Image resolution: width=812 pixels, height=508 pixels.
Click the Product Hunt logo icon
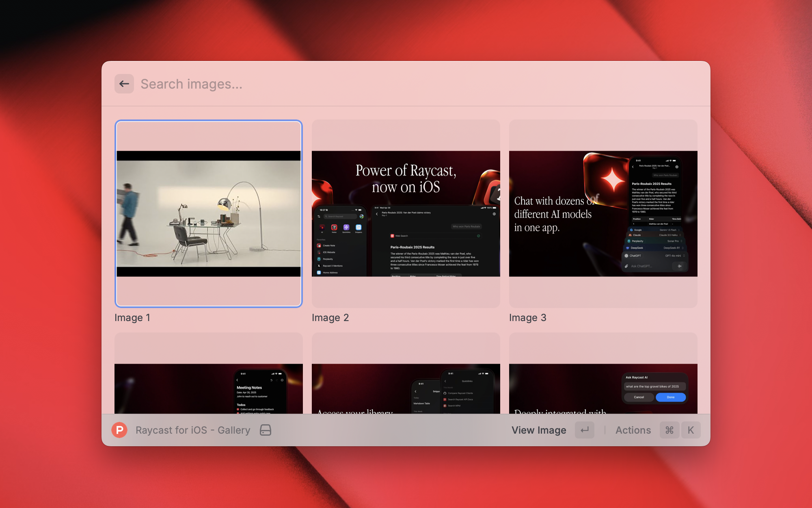coord(119,430)
